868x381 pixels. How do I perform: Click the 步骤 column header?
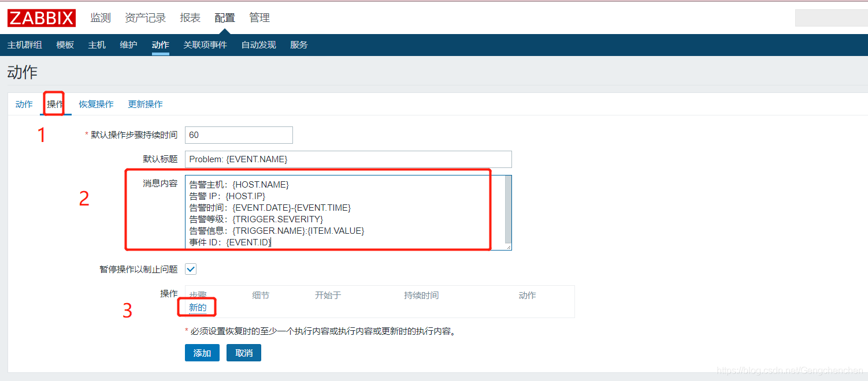click(198, 295)
